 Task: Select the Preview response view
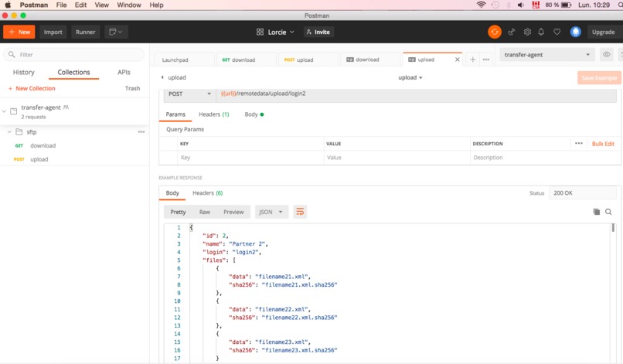pyautogui.click(x=233, y=212)
